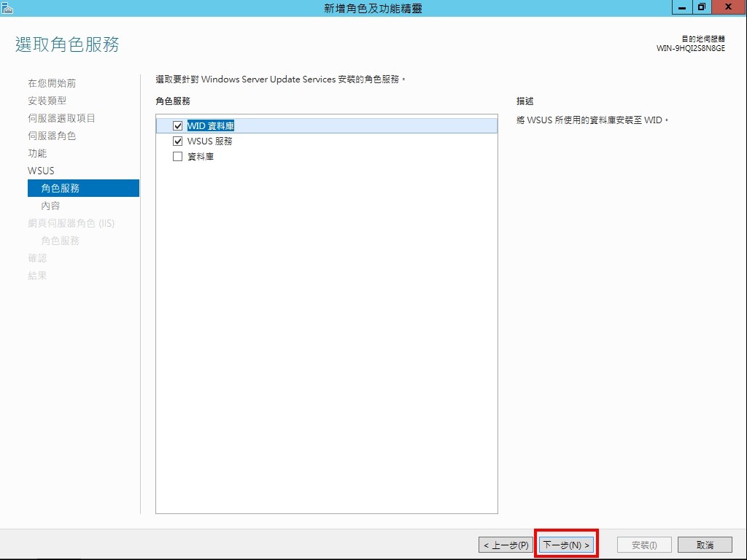747x560 pixels.
Task: Open the WSUS step in sidebar
Action: coord(41,171)
